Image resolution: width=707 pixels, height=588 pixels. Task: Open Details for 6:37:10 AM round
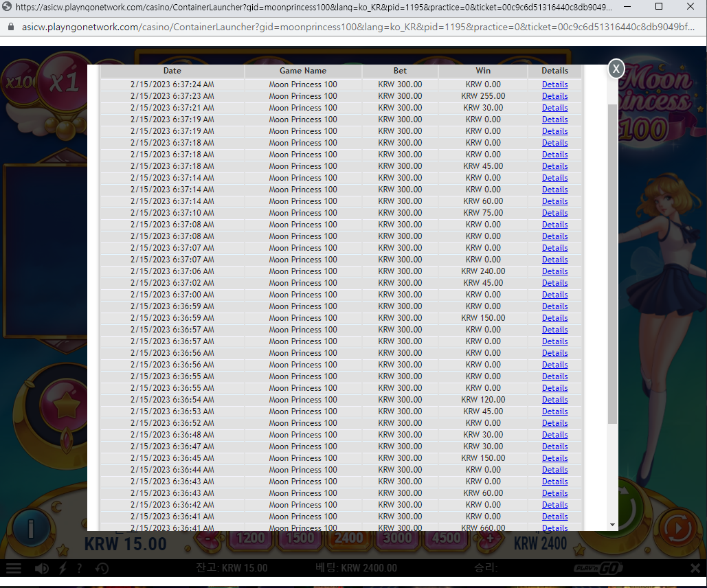click(x=554, y=213)
